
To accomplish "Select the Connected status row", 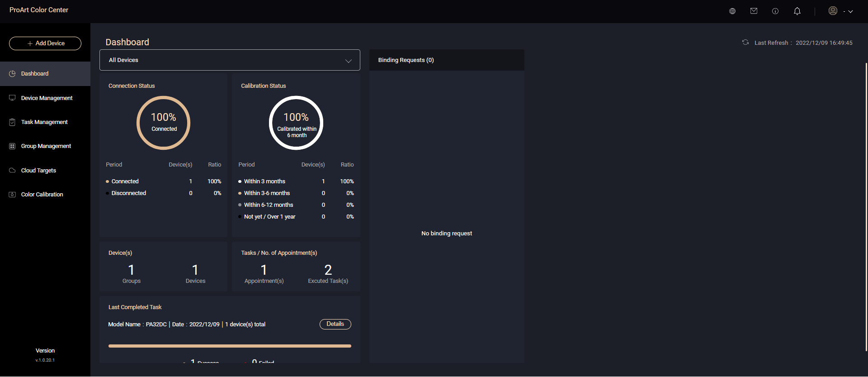I will (163, 181).
